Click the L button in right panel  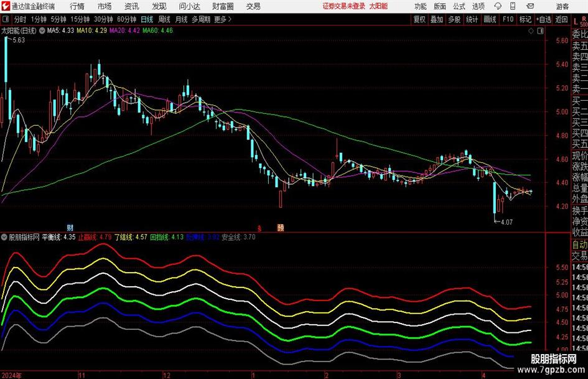click(576, 21)
